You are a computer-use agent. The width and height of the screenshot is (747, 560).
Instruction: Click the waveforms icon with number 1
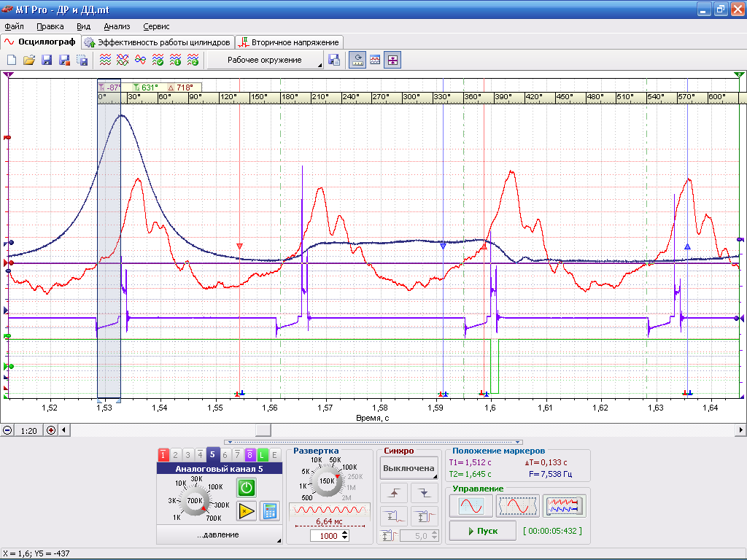175,60
